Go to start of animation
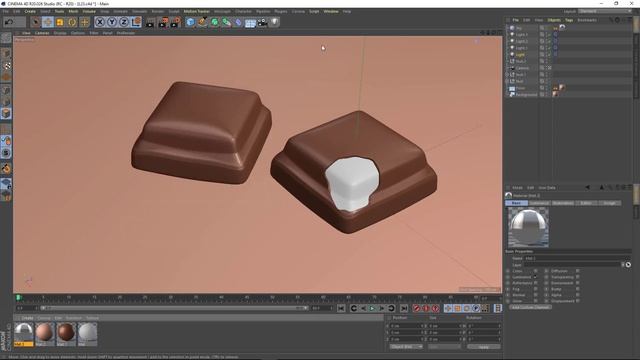 click(341, 309)
